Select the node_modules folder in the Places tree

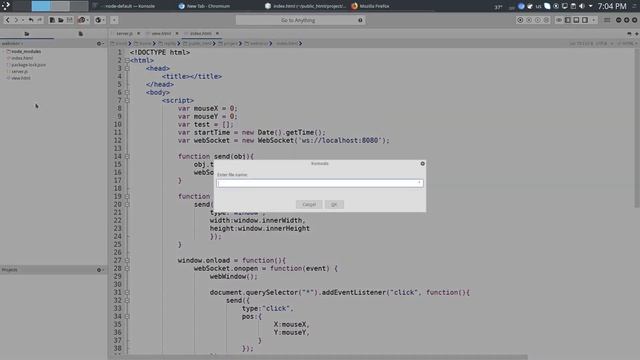pos(26,51)
